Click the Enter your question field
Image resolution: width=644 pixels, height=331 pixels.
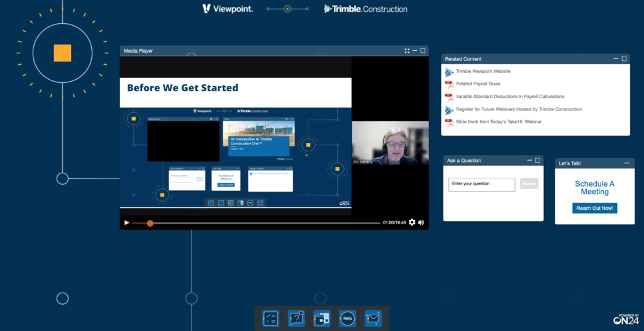click(482, 184)
